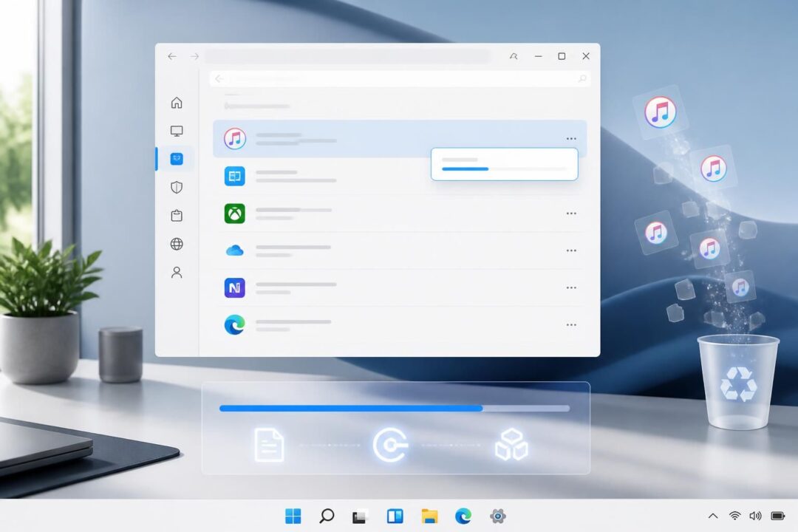
Task: Open the battery tray icon
Action: (x=777, y=516)
